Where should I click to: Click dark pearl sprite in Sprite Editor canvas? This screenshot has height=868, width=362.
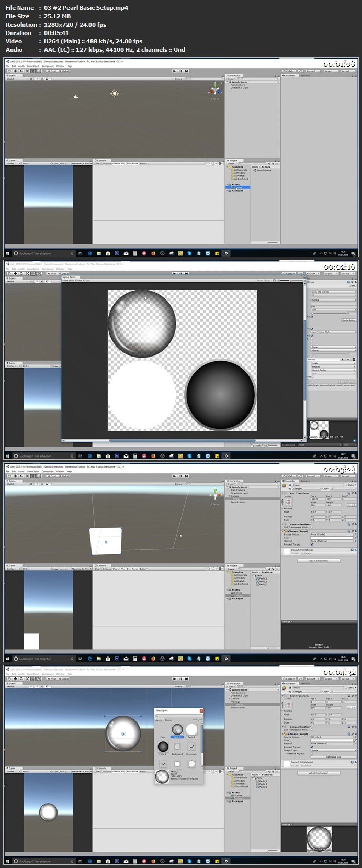[220, 395]
